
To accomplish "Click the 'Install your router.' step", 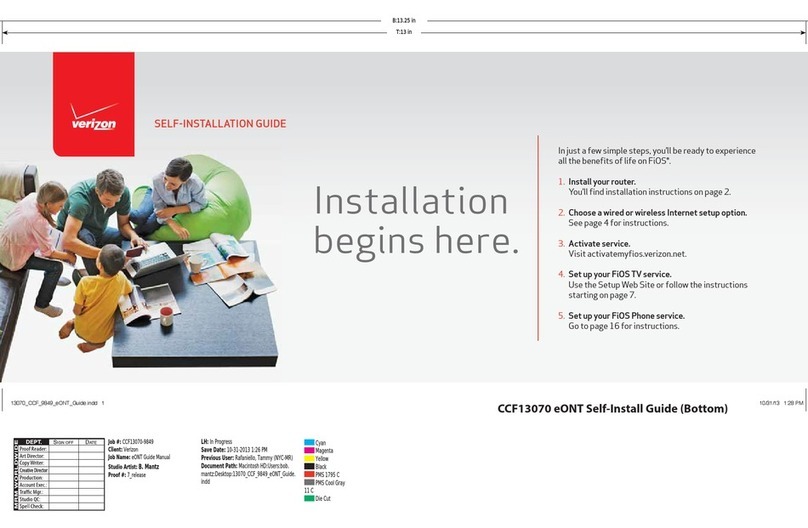I will (602, 181).
